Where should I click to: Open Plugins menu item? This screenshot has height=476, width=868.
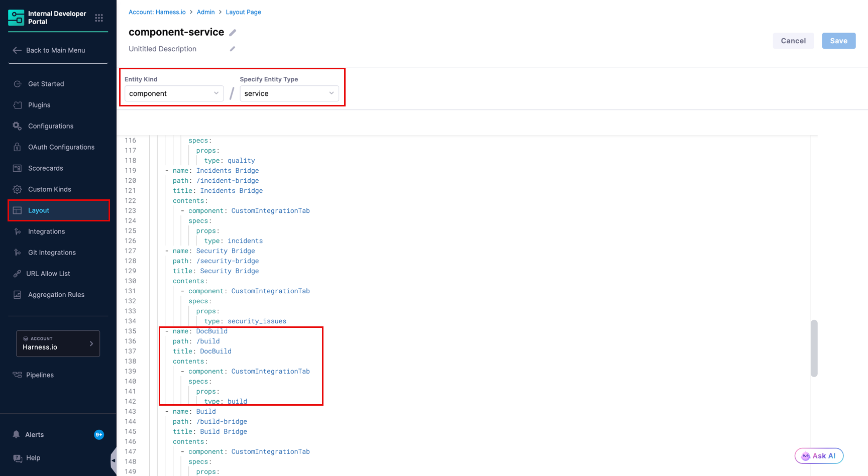pos(39,105)
